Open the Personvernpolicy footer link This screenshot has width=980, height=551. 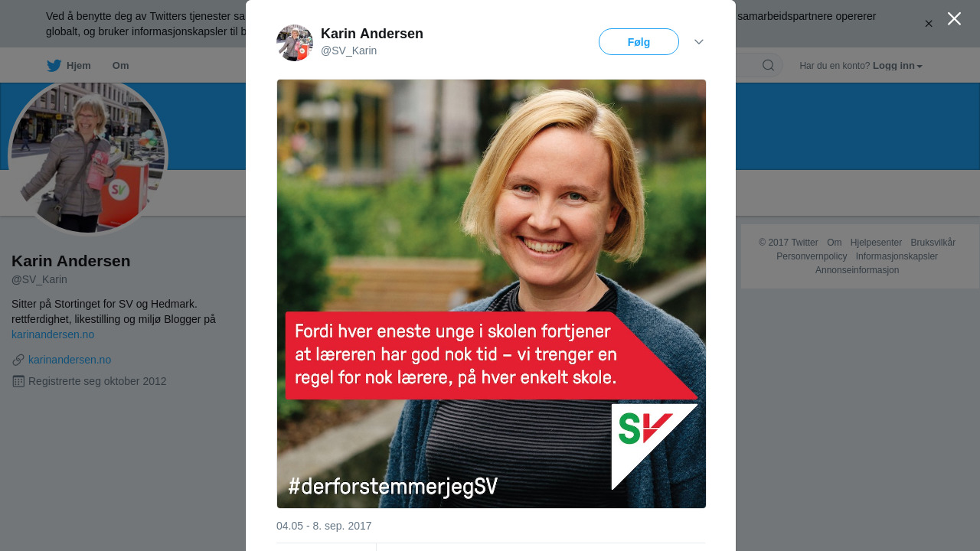pyautogui.click(x=812, y=256)
